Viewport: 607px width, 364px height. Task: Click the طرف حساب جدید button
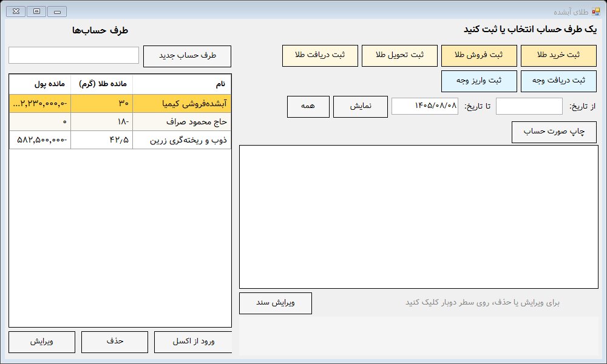(x=188, y=56)
